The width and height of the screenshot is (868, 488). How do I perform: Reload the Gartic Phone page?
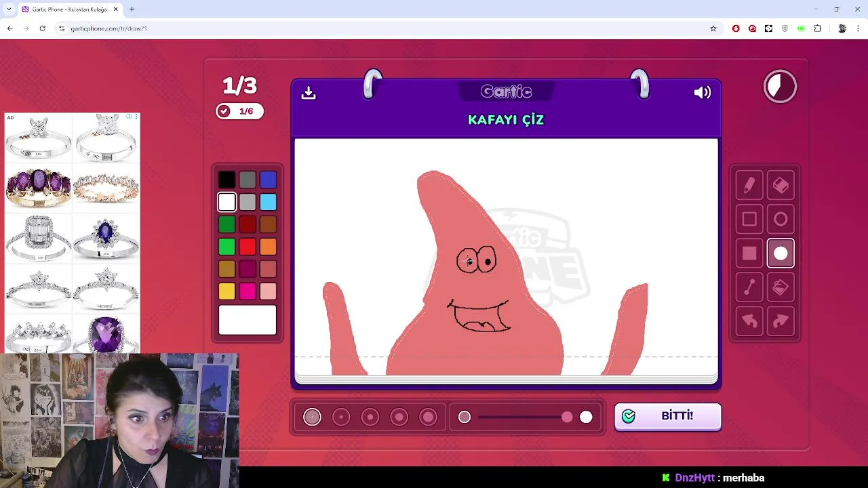pos(42,28)
